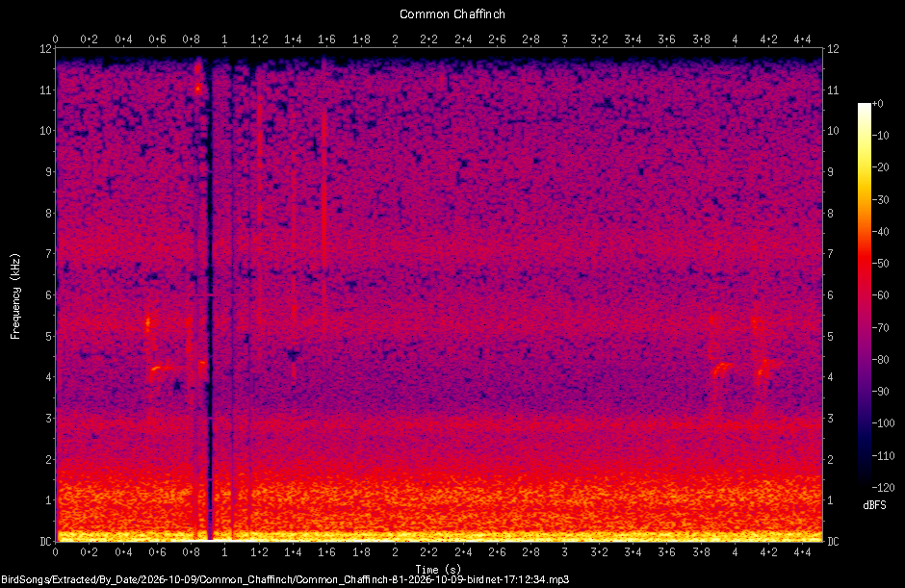Click the -110 color scale label
905x588 pixels.
click(x=883, y=455)
